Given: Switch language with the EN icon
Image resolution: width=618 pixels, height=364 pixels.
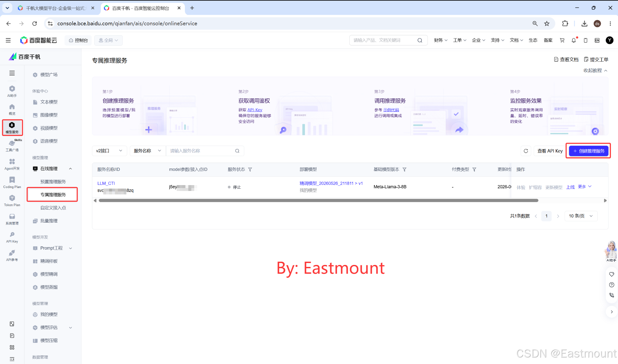Looking at the screenshot, I should point(597,40).
